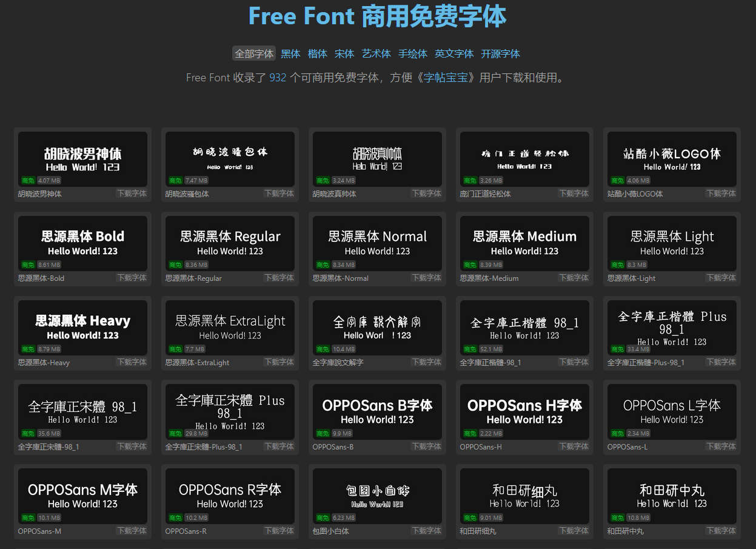Click the 52.1 MB size badge
Image resolution: width=756 pixels, height=549 pixels.
pos(490,349)
